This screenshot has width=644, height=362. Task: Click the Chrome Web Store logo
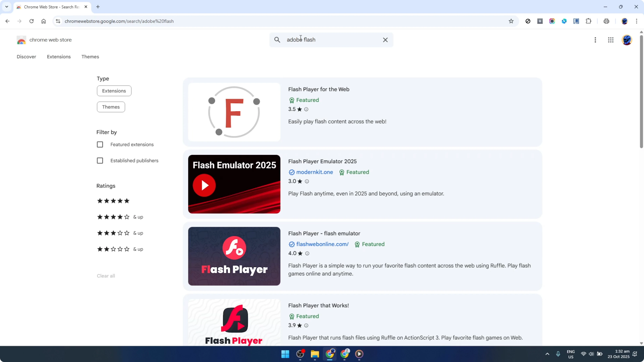point(21,40)
